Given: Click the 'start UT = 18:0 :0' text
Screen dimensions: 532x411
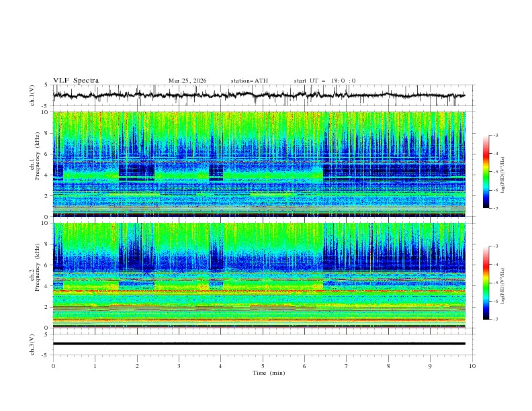Looking at the screenshot, I should (x=324, y=81).
